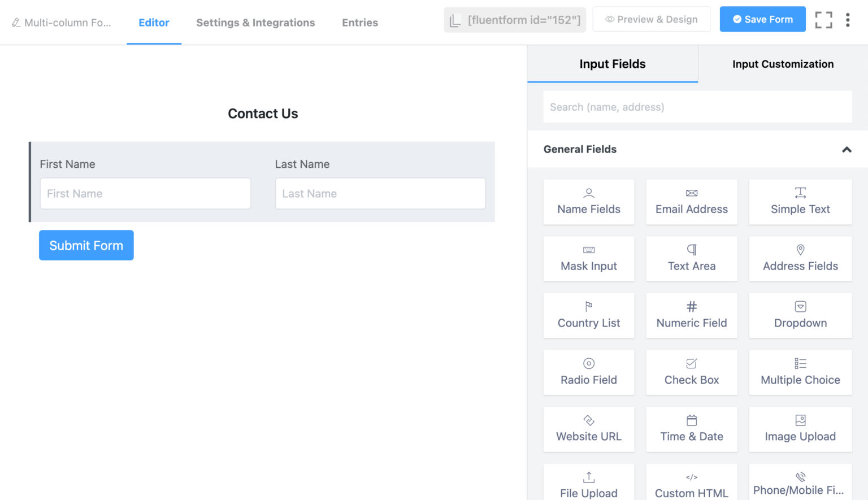The image size is (868, 500).
Task: Open Preview & Design
Action: [x=651, y=19]
